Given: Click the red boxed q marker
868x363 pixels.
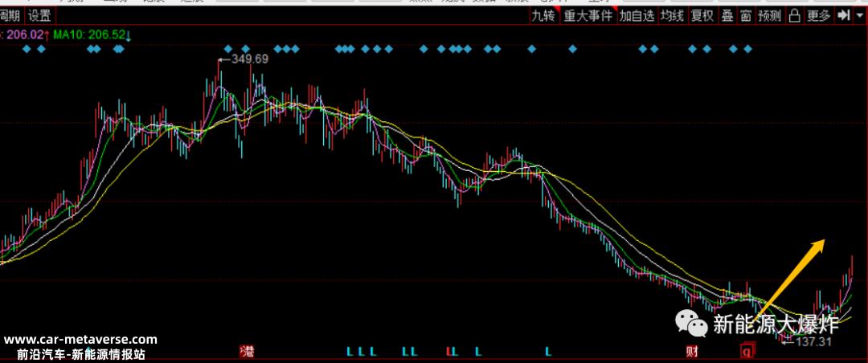Looking at the screenshot, I should point(748,351).
